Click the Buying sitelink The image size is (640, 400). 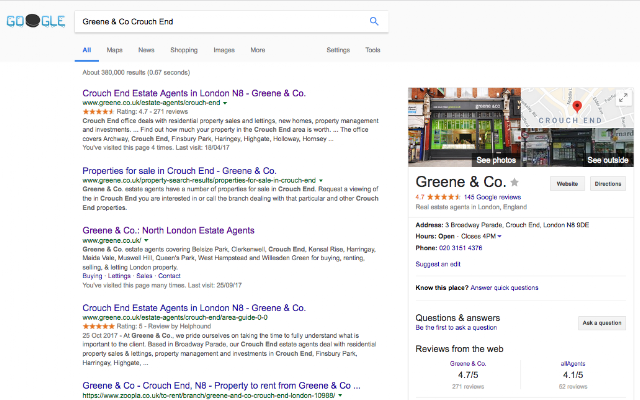(92, 276)
